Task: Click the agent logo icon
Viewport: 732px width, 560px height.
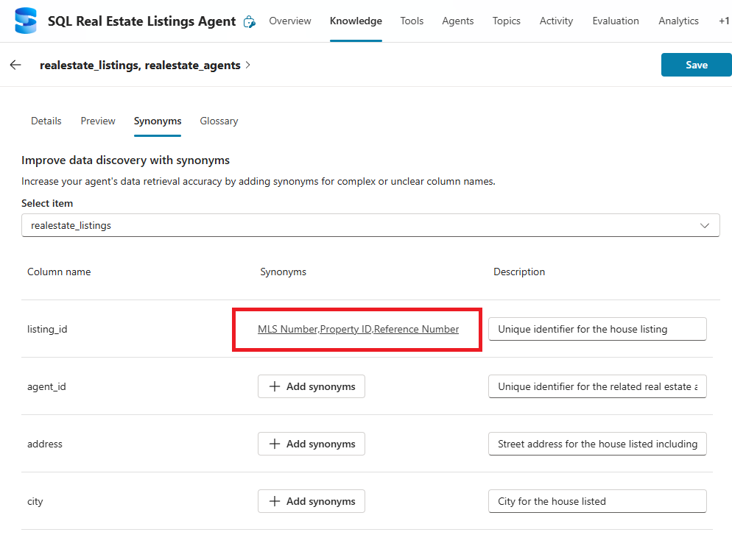Action: point(26,21)
